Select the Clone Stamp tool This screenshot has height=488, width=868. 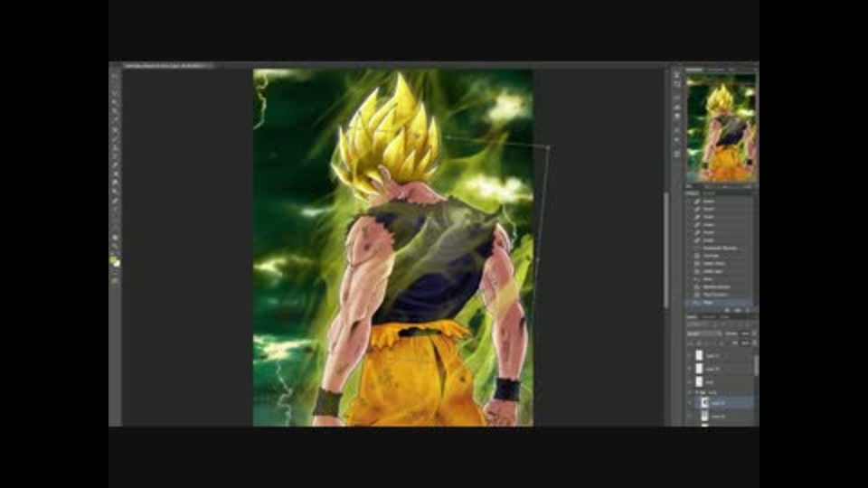[115, 147]
